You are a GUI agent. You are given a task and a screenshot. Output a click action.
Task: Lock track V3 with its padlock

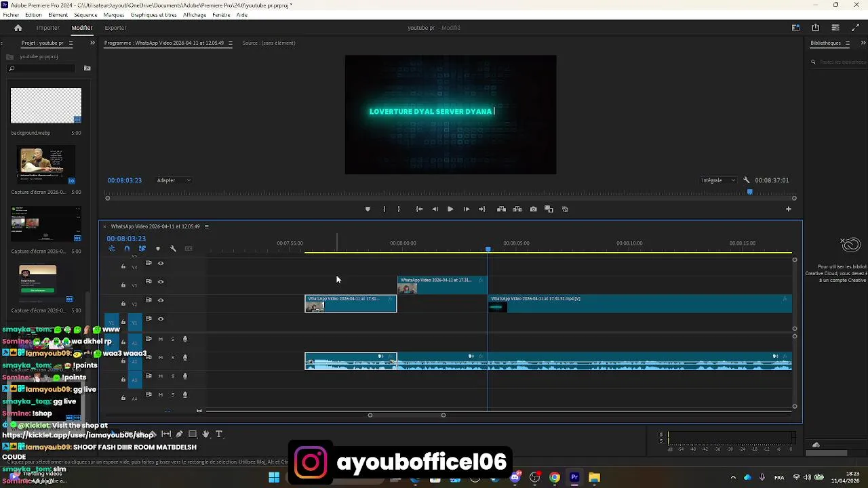click(123, 285)
